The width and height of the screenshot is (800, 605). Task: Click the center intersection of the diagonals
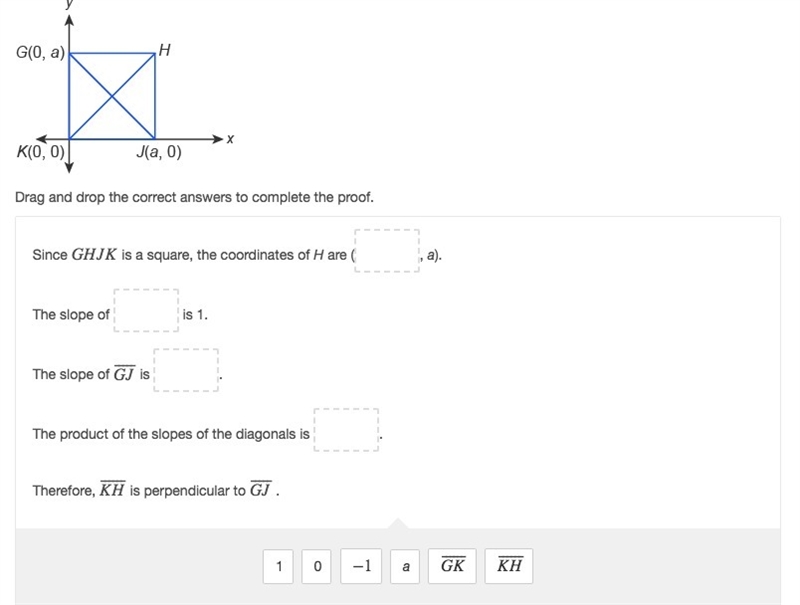pos(112,96)
